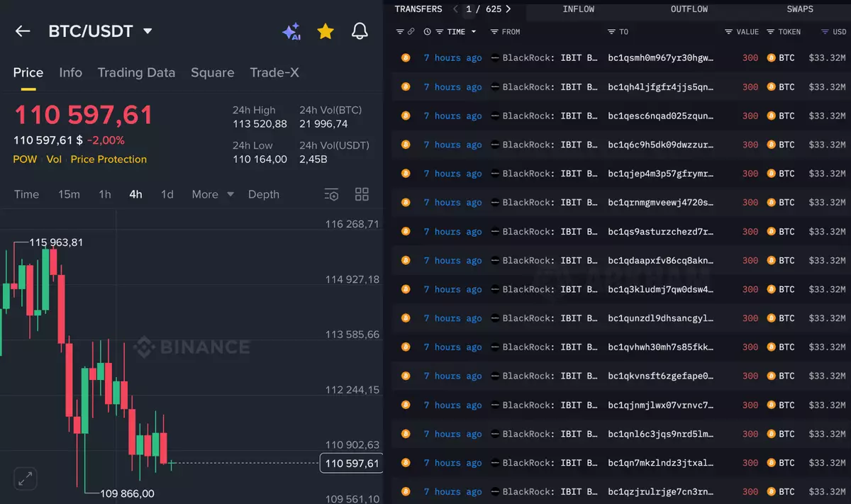This screenshot has width=851, height=504.
Task: Click the back arrow icon
Action: 23,31
